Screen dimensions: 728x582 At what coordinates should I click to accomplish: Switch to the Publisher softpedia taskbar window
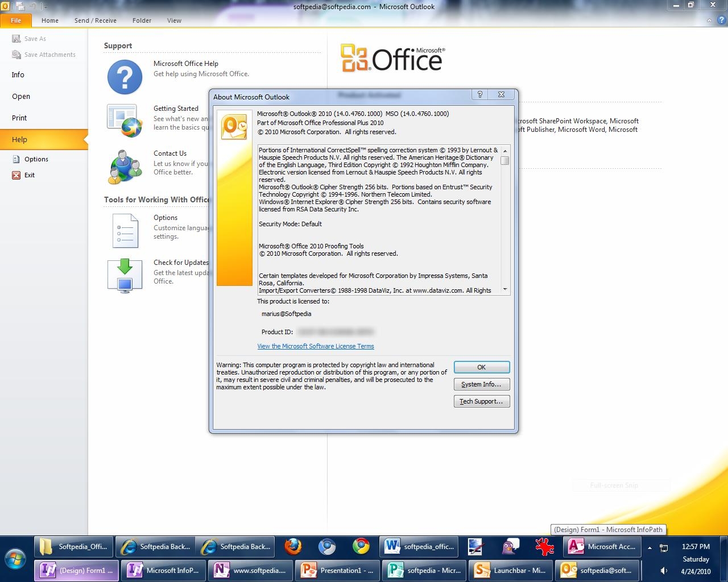424,570
